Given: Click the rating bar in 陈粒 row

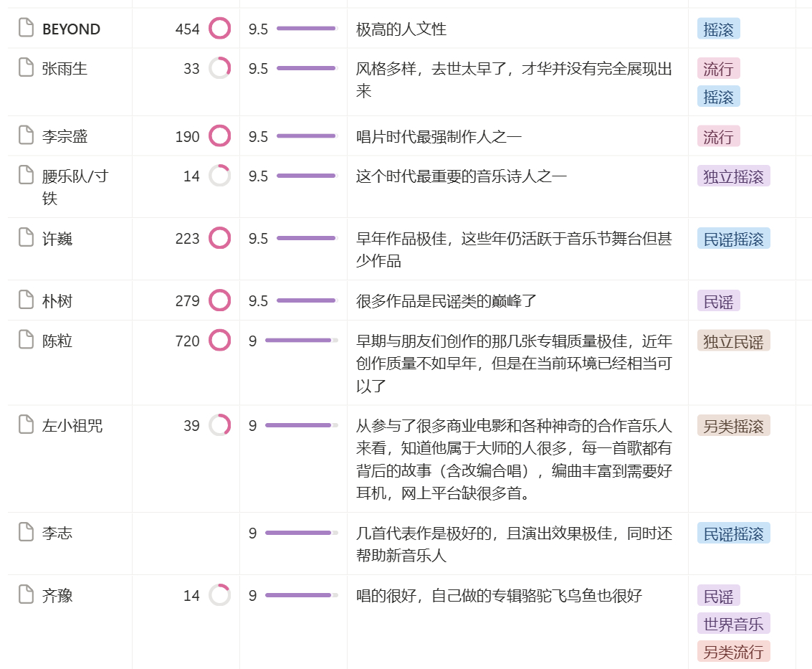Looking at the screenshot, I should [x=302, y=341].
